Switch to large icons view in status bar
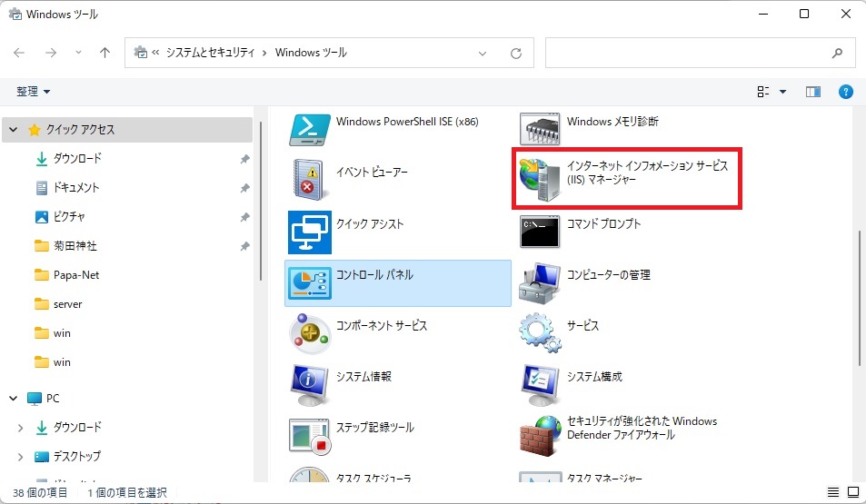Screen dimensions: 866x504 pyautogui.click(x=853, y=492)
